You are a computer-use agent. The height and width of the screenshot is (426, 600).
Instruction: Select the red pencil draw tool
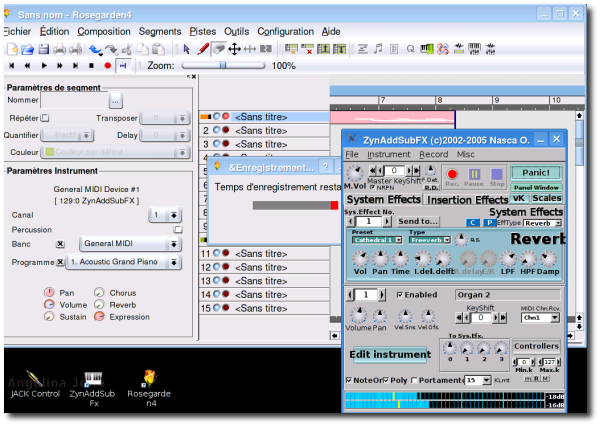point(203,49)
